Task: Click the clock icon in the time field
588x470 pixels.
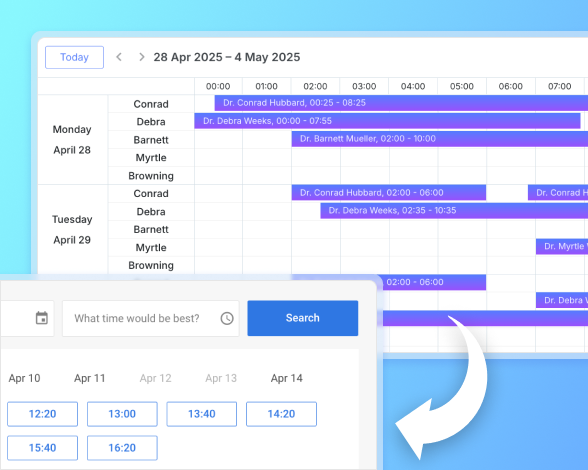Action: (x=227, y=318)
